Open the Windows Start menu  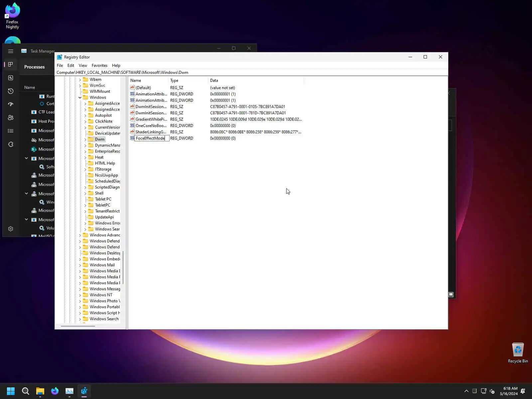[11, 391]
